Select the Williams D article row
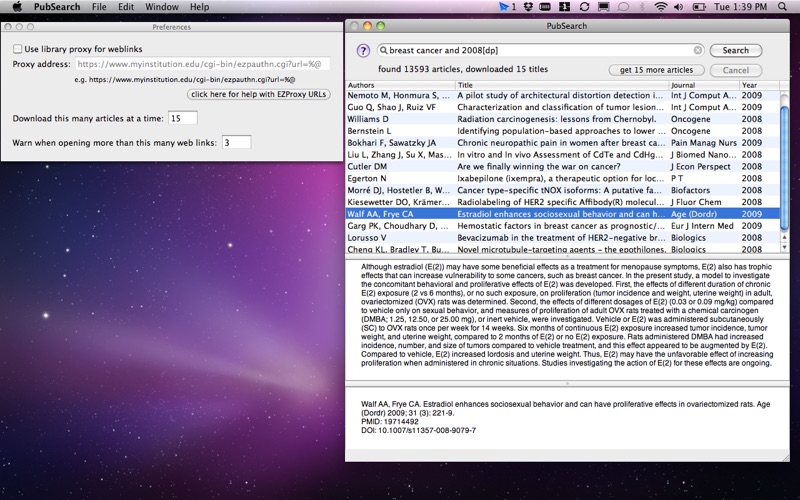The height and width of the screenshot is (500, 800). pos(563,119)
